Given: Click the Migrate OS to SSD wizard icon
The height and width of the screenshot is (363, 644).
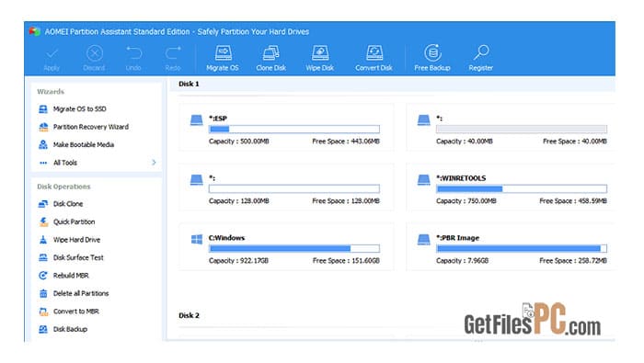Looking at the screenshot, I should pos(43,109).
